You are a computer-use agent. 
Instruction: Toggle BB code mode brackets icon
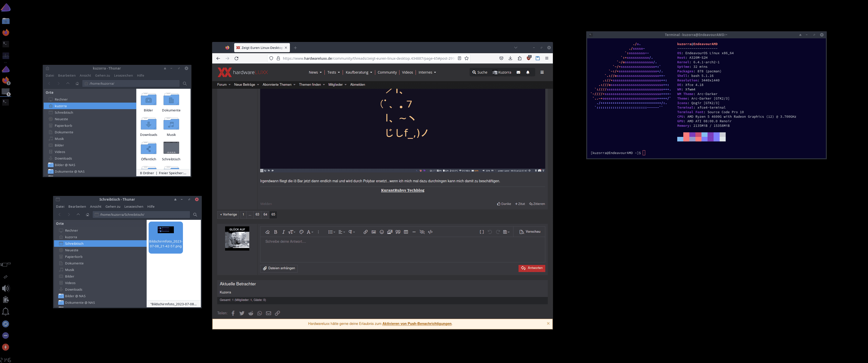(x=482, y=232)
